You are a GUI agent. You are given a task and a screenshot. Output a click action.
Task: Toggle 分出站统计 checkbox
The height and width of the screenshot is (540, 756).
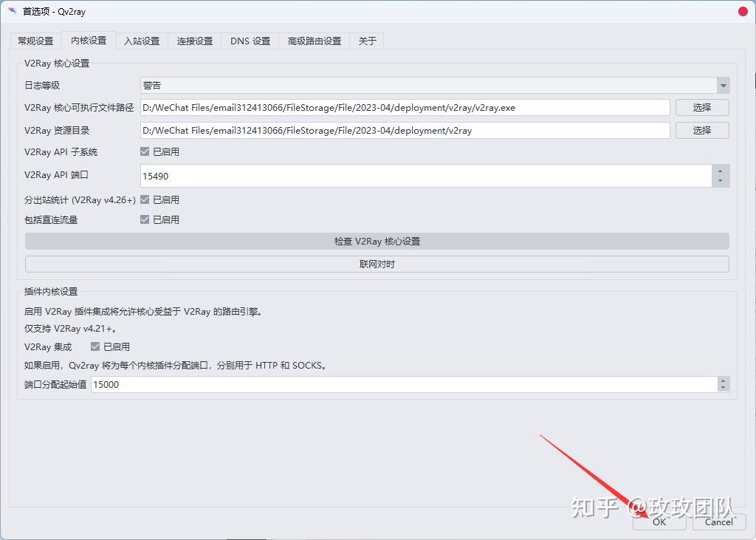tap(145, 199)
